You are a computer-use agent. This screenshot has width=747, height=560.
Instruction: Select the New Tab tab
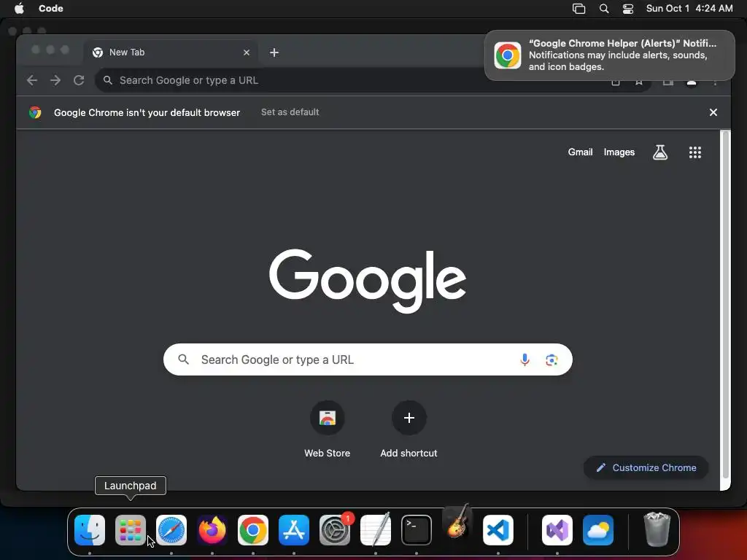coord(171,52)
